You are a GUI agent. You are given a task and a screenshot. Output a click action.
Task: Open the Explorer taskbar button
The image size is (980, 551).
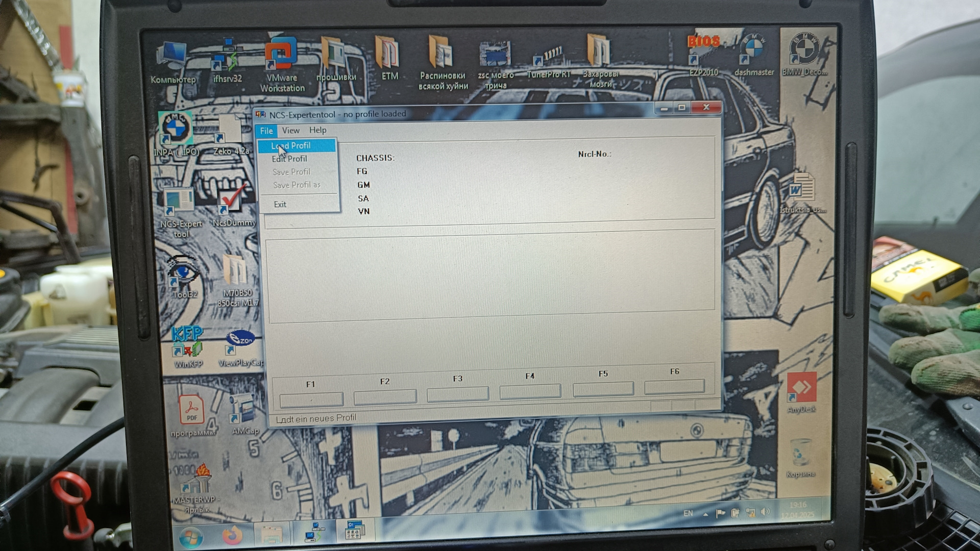[272, 535]
